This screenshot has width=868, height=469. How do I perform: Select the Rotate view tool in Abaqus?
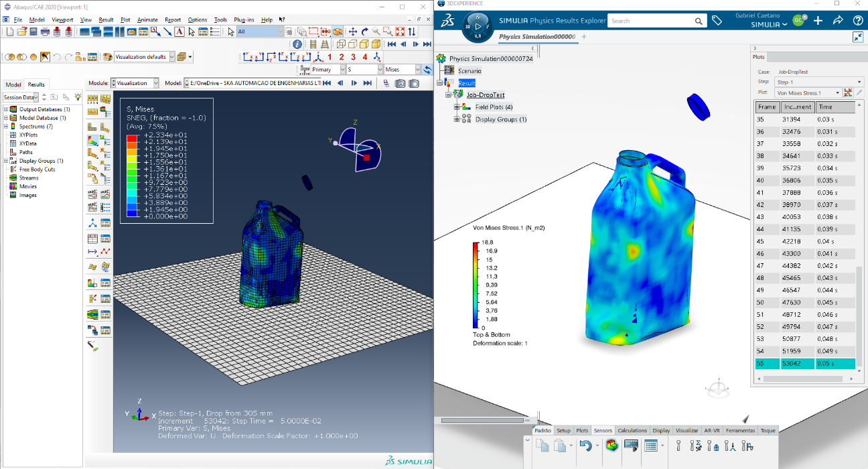pos(364,31)
